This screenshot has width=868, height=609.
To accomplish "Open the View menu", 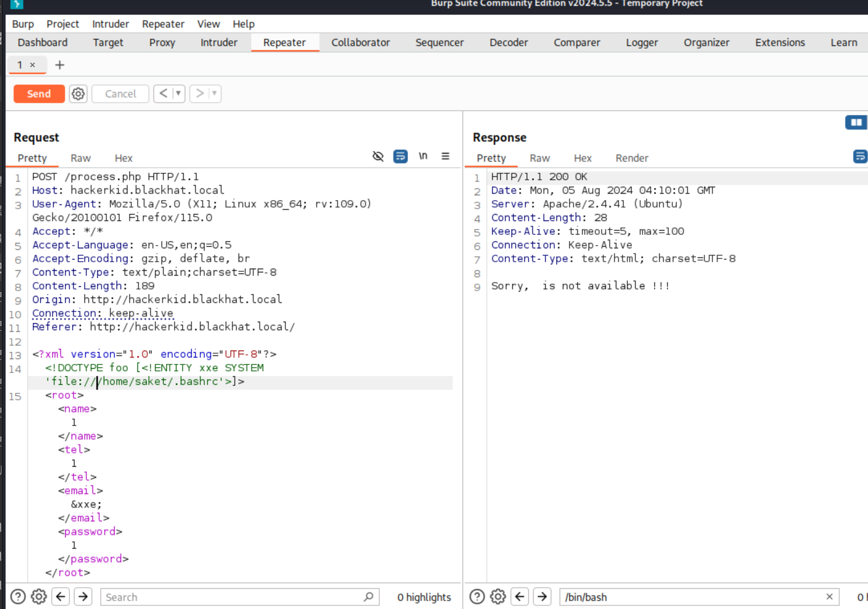I will (x=208, y=24).
